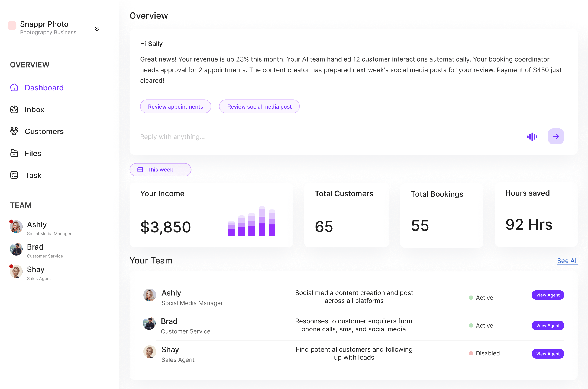Click the Task checklist icon
The height and width of the screenshot is (389, 588).
click(x=14, y=175)
